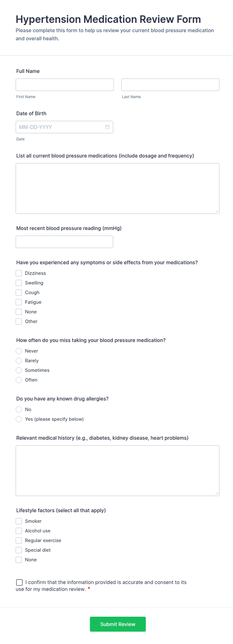Check the Dizziness symptom checkbox
Image resolution: width=233 pixels, height=644 pixels.
coord(19,273)
